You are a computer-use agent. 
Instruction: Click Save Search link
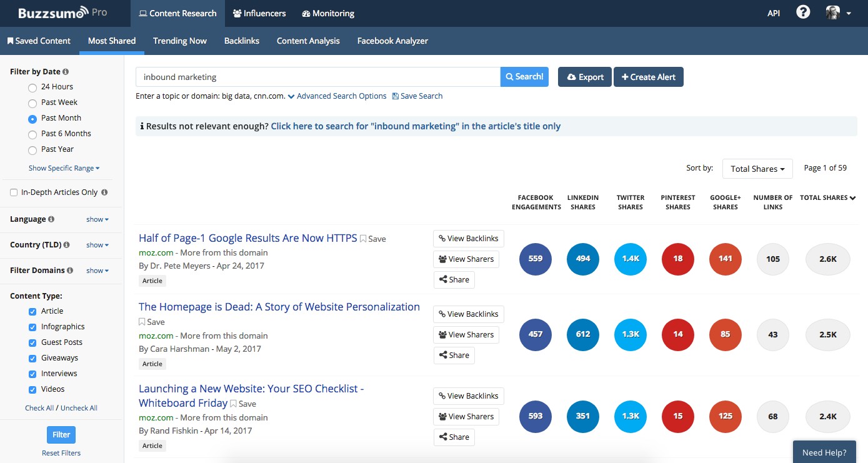(x=417, y=96)
